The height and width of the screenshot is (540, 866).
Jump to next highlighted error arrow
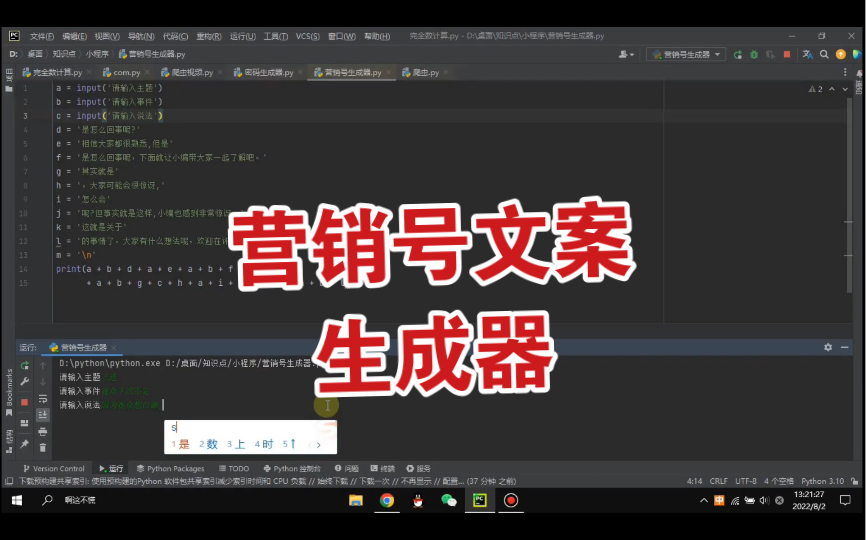[845, 89]
